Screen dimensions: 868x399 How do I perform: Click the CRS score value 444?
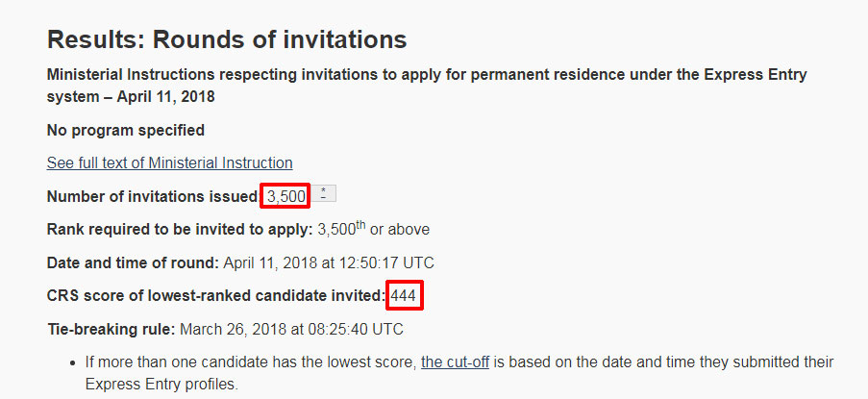click(x=404, y=295)
